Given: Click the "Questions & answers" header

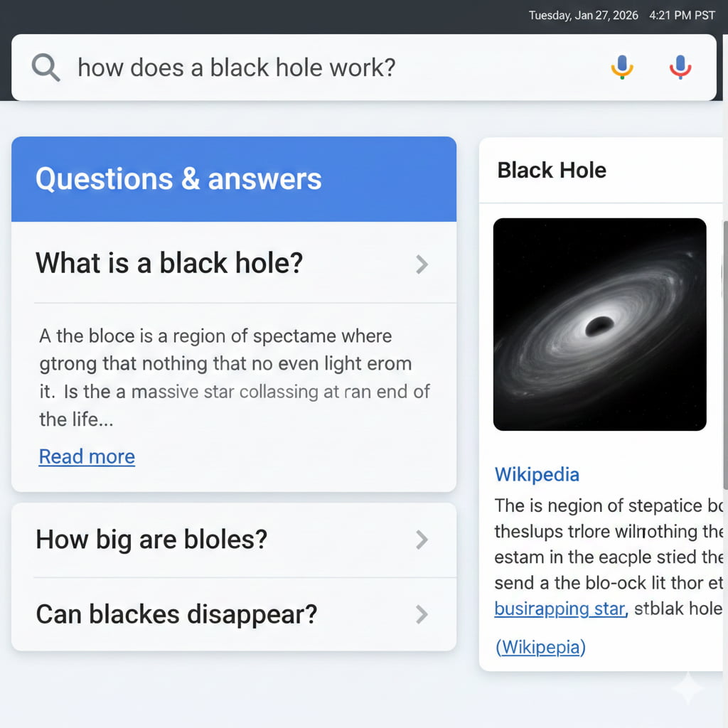Looking at the screenshot, I should [x=178, y=179].
